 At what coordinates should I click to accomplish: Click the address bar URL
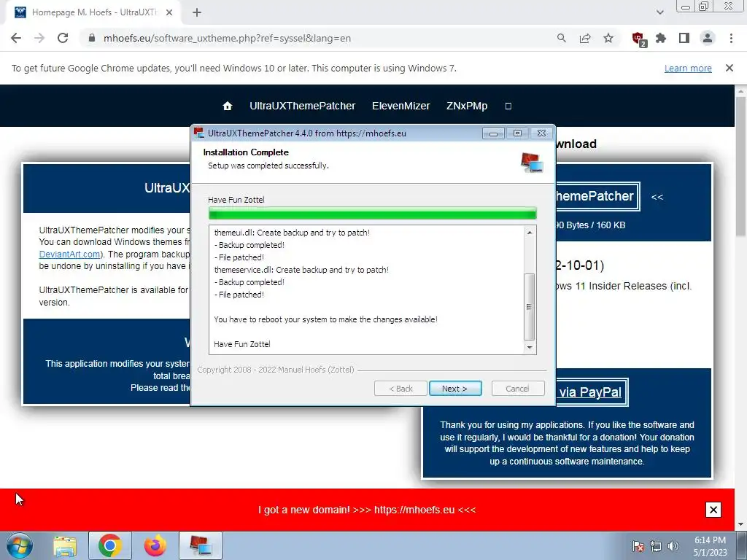(x=228, y=38)
